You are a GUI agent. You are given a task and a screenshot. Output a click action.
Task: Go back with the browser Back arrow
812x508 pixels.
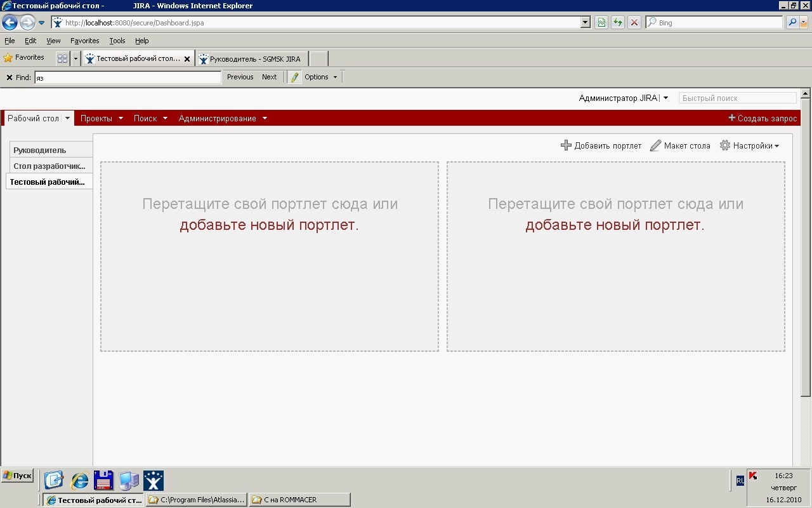pyautogui.click(x=10, y=23)
